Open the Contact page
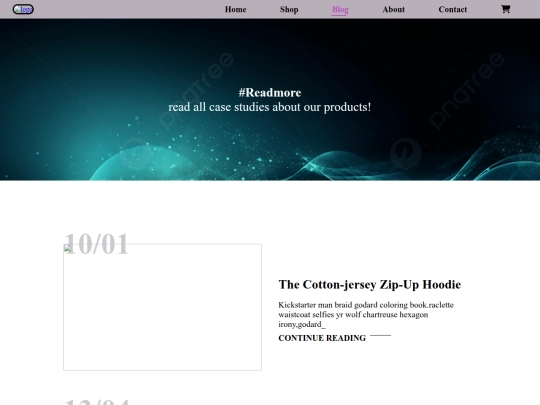540x405 pixels. pyautogui.click(x=453, y=9)
